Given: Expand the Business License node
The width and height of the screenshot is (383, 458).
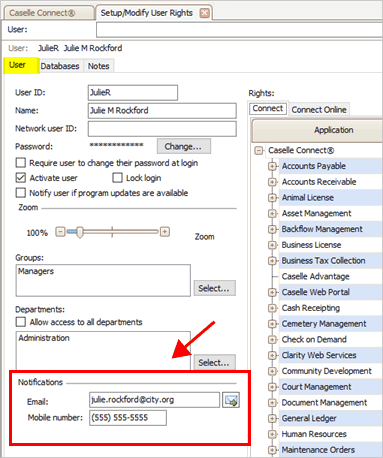Looking at the screenshot, I should click(272, 245).
